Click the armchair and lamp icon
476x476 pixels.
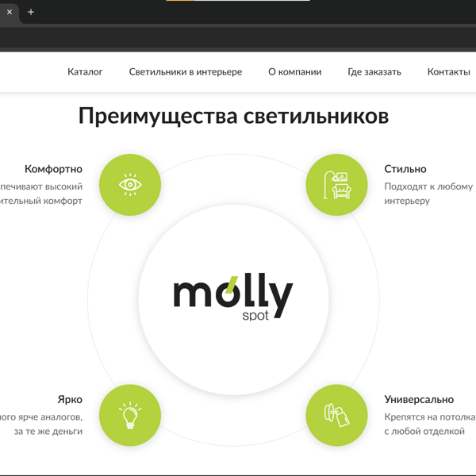336,185
